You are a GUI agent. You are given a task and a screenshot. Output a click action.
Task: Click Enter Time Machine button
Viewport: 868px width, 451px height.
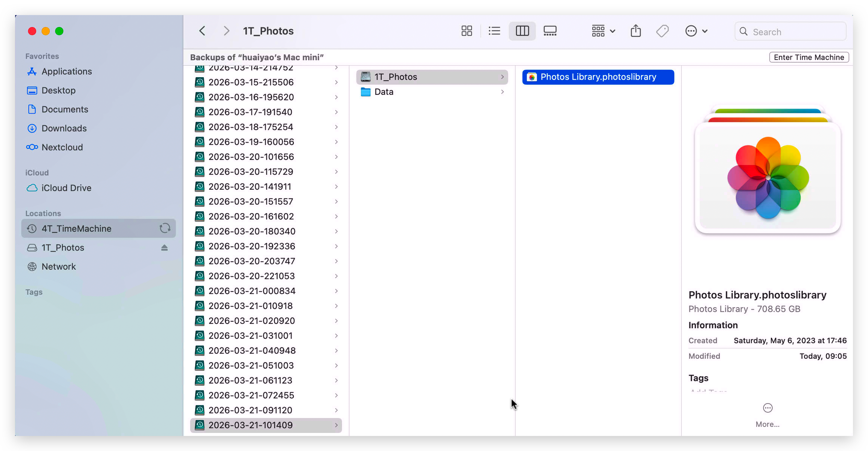point(808,57)
